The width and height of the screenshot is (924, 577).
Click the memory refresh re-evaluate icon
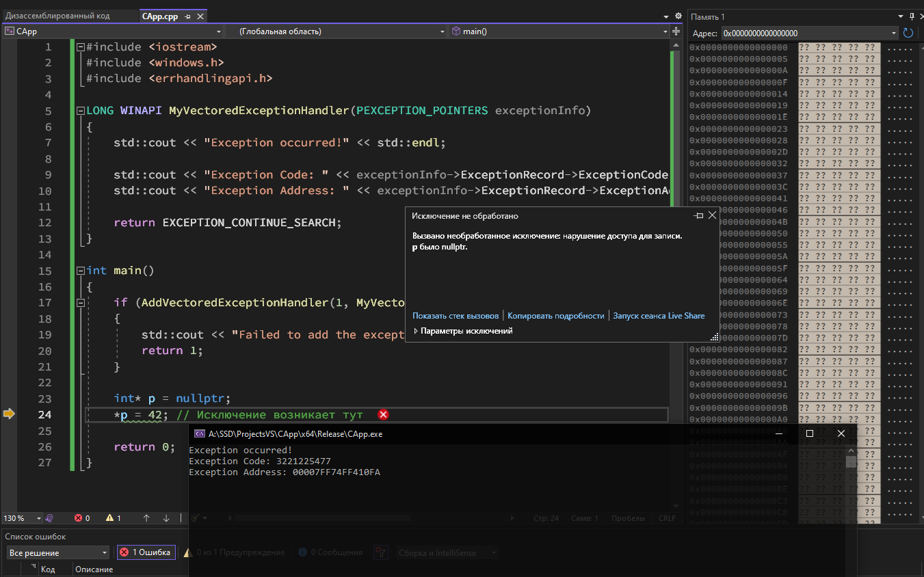click(908, 33)
